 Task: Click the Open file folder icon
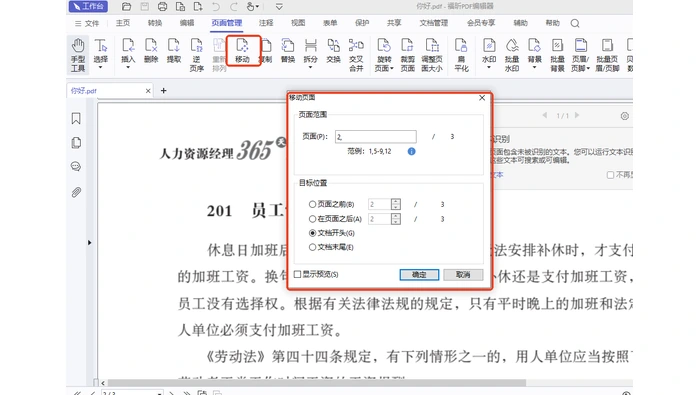pos(126,6)
